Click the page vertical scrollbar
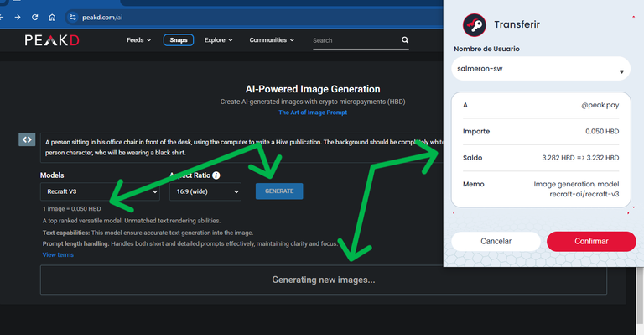The width and height of the screenshot is (644, 335). pos(640,296)
